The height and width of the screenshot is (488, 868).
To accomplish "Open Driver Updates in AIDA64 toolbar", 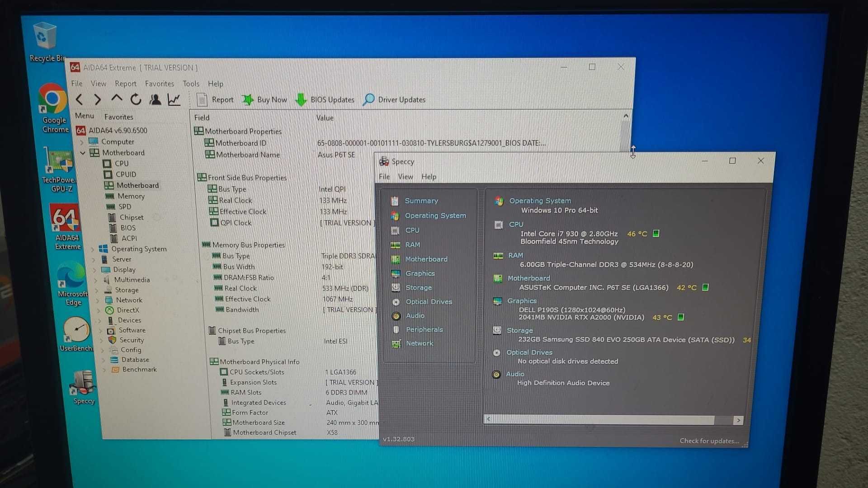I will (394, 100).
